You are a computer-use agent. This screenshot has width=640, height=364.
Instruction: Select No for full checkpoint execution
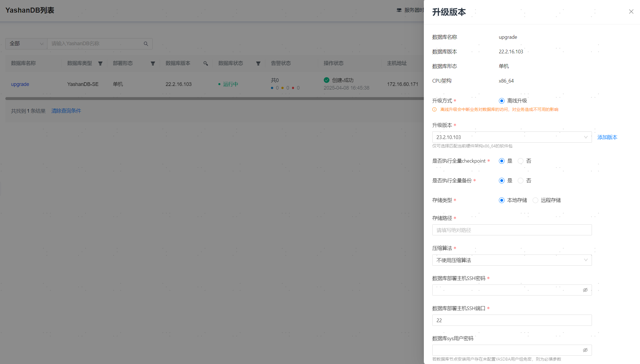point(521,161)
